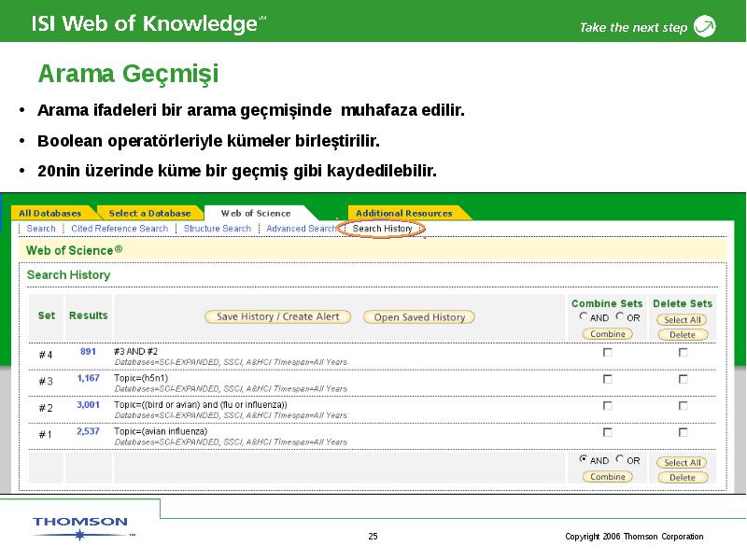Open the All Databases tab
747x560 pixels.
[x=50, y=214]
